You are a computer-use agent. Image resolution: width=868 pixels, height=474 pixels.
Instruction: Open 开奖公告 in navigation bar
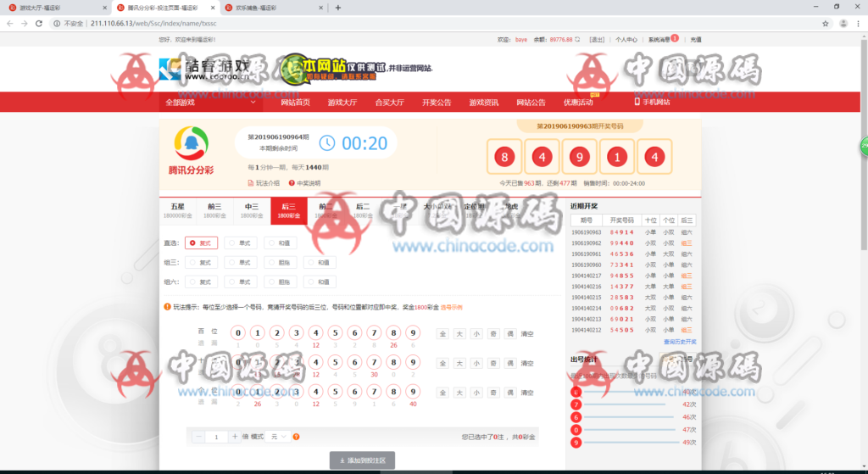[x=437, y=103]
